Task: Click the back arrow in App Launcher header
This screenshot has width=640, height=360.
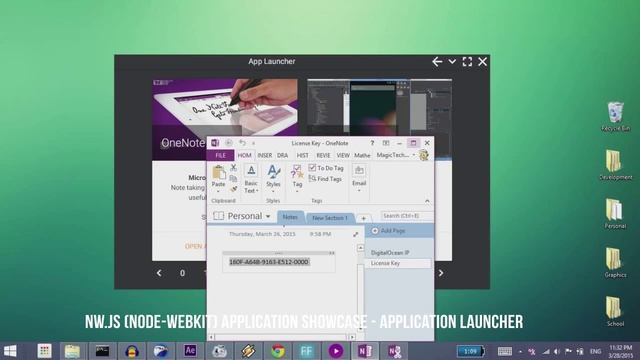Action: (x=437, y=62)
